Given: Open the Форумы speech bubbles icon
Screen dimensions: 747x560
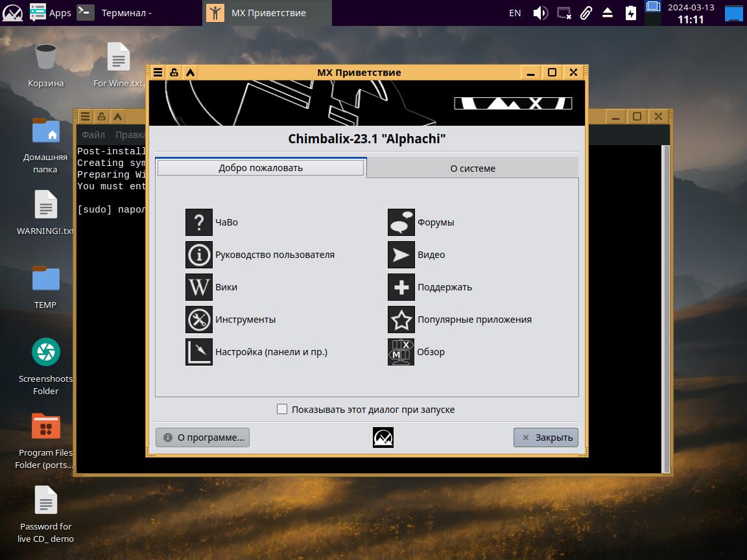Looking at the screenshot, I should pyautogui.click(x=401, y=222).
